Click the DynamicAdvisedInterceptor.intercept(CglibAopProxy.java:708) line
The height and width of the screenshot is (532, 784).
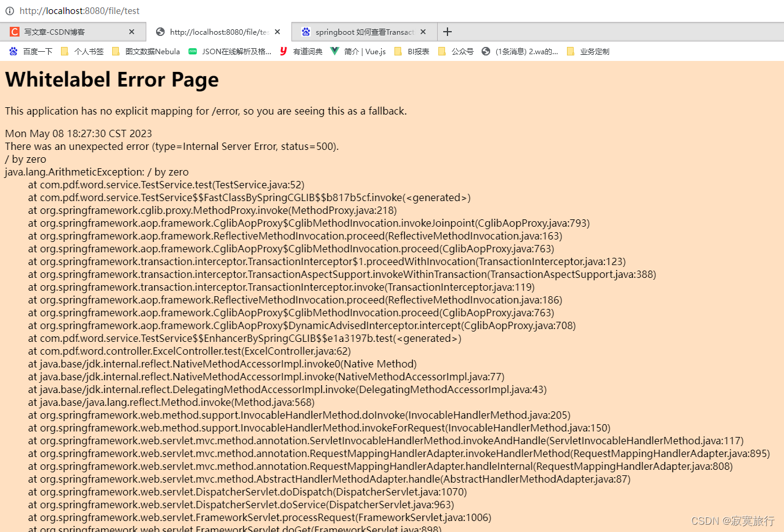(x=302, y=325)
